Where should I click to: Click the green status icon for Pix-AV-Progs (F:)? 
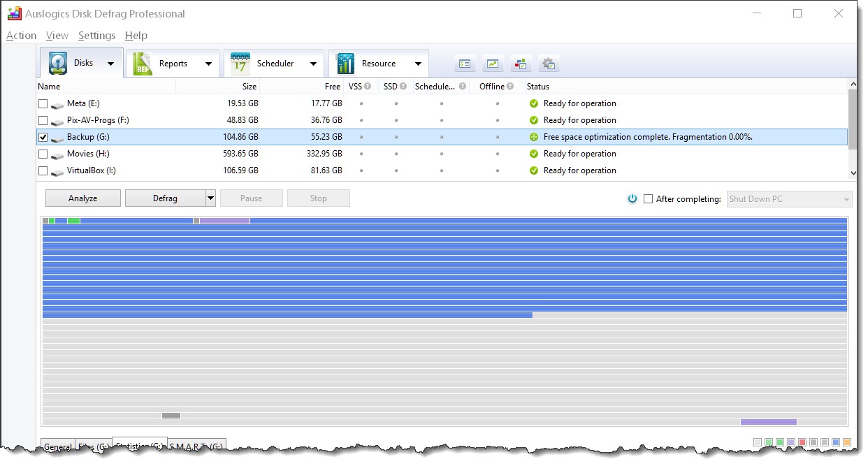pos(534,120)
